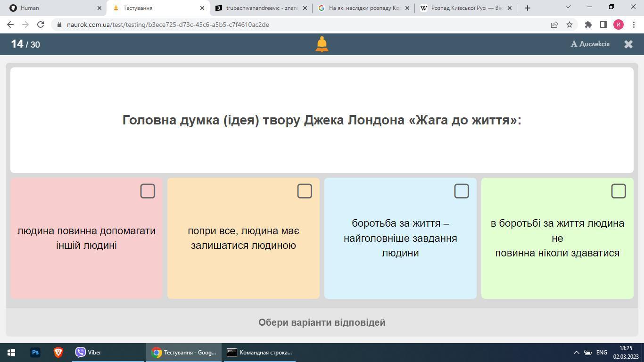The height and width of the screenshot is (362, 644).
Task: Bookmark this page with the star icon
Action: pos(570,25)
